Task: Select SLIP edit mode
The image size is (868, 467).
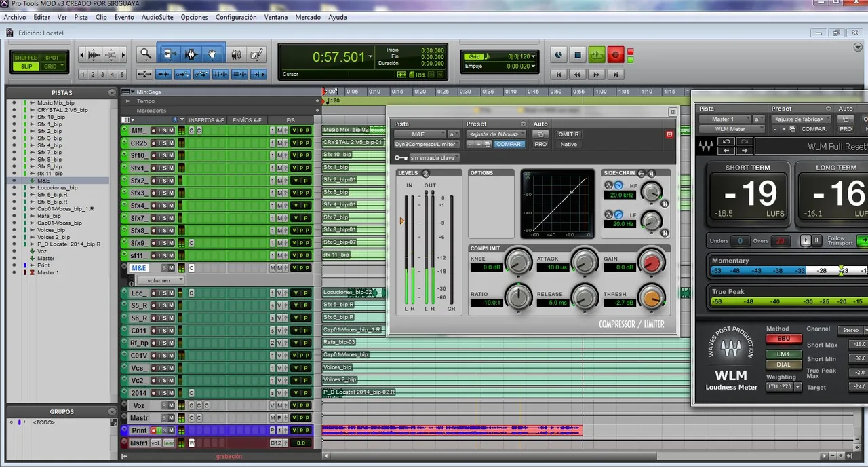Action: (x=26, y=67)
